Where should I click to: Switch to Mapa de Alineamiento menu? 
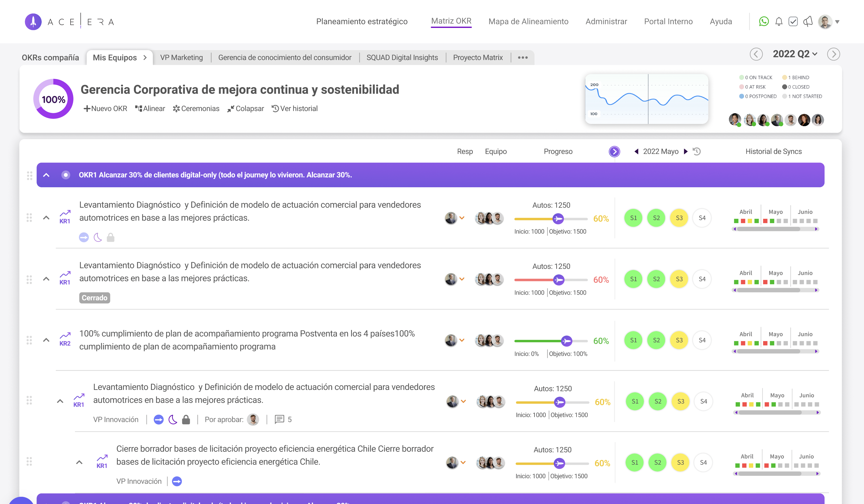tap(528, 22)
